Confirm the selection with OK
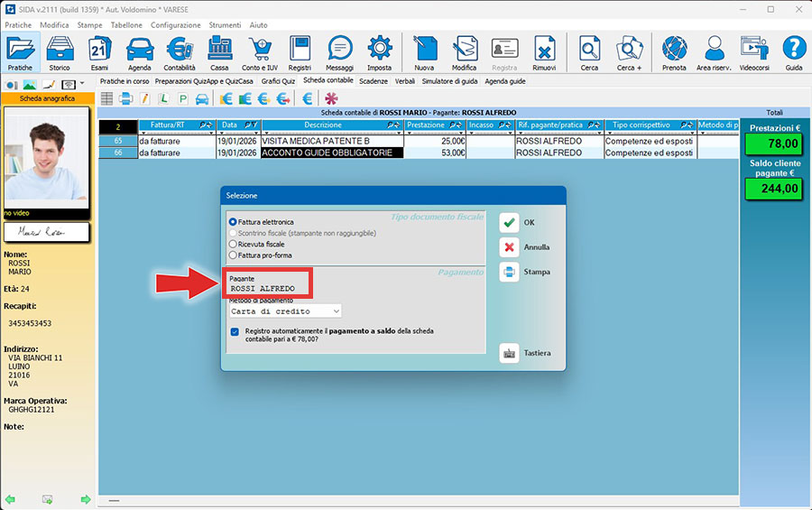 pos(525,222)
